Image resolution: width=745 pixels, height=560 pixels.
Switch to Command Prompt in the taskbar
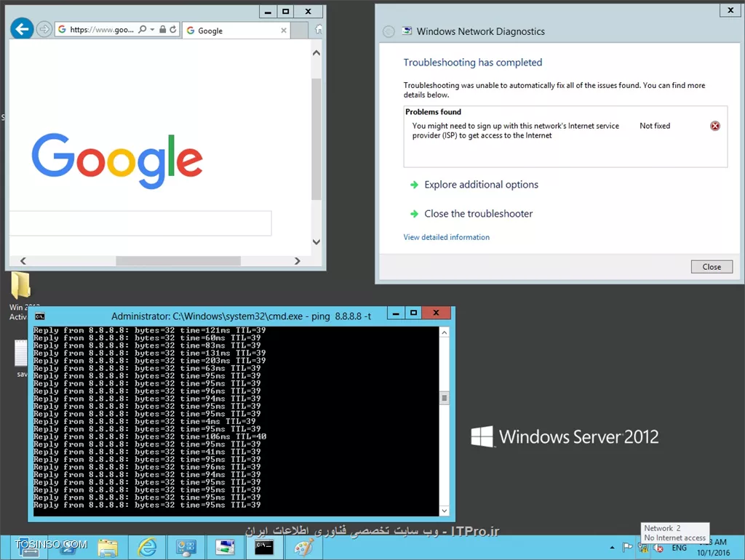(x=264, y=548)
